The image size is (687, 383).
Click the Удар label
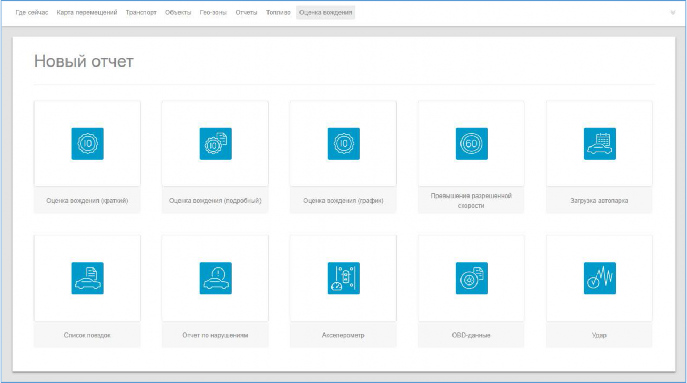coord(599,335)
